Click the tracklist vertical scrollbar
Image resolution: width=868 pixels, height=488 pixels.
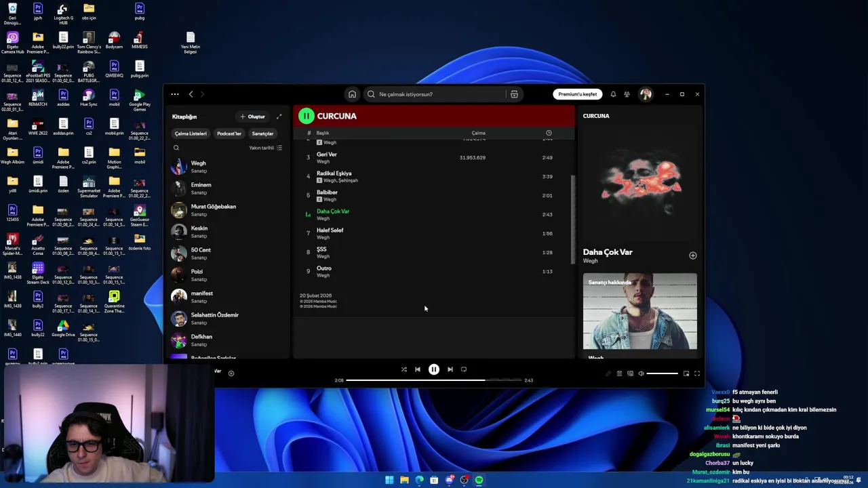click(x=574, y=218)
